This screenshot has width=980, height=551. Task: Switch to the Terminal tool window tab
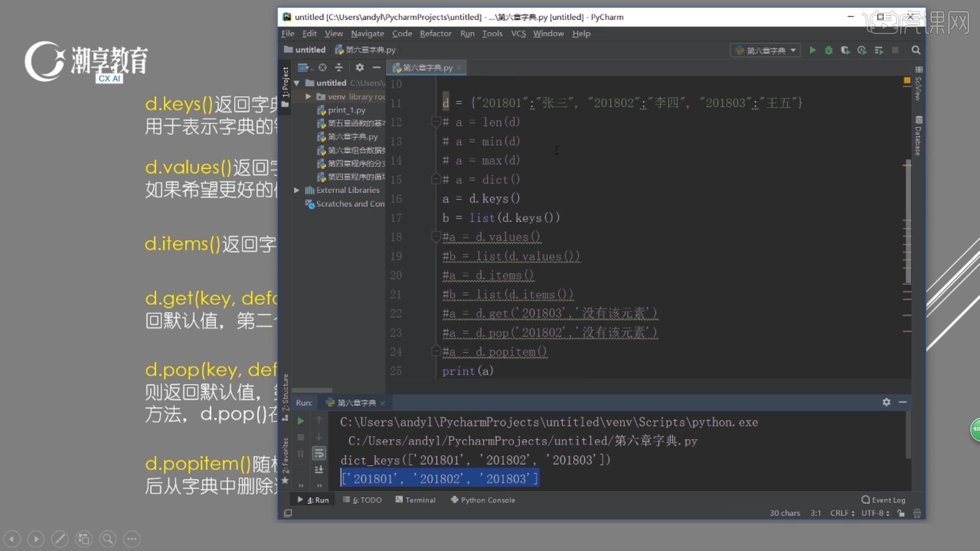(415, 500)
